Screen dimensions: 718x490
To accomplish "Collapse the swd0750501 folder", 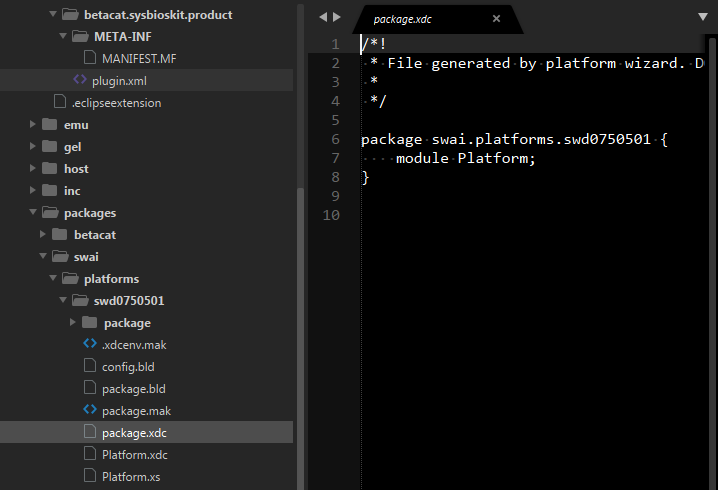I will pos(62,301).
